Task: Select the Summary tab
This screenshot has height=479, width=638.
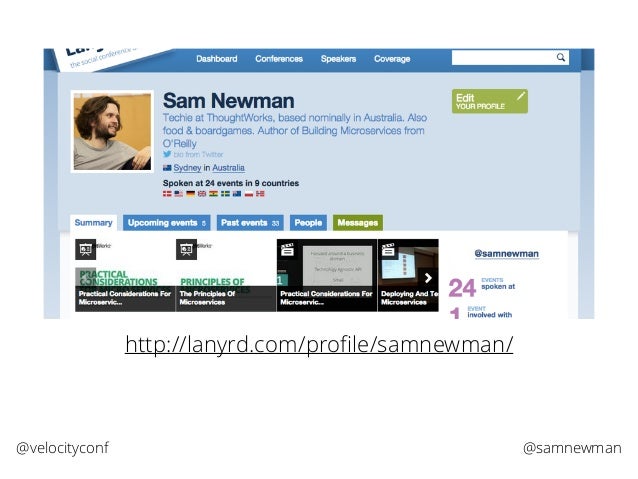Action: [x=93, y=223]
